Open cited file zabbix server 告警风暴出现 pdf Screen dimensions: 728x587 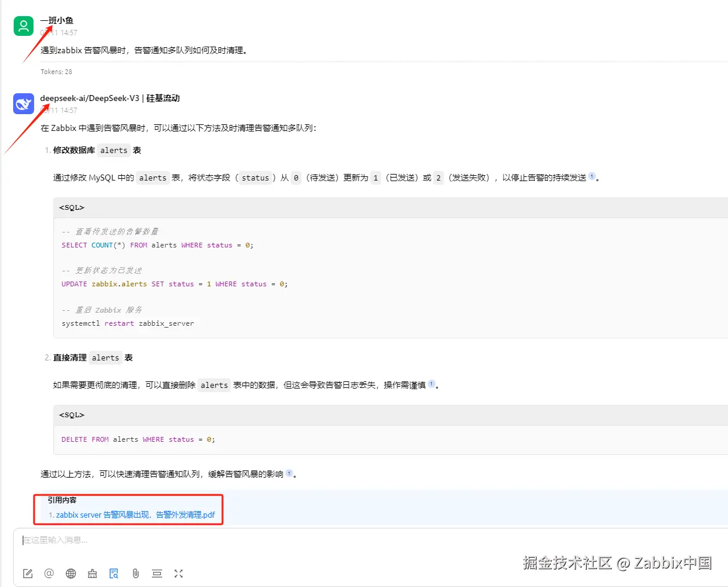(x=136, y=515)
